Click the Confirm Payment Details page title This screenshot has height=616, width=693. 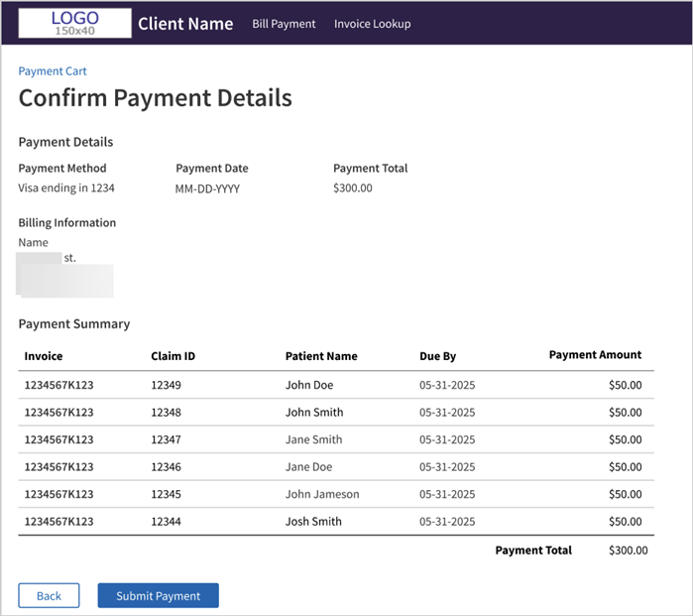(x=155, y=98)
